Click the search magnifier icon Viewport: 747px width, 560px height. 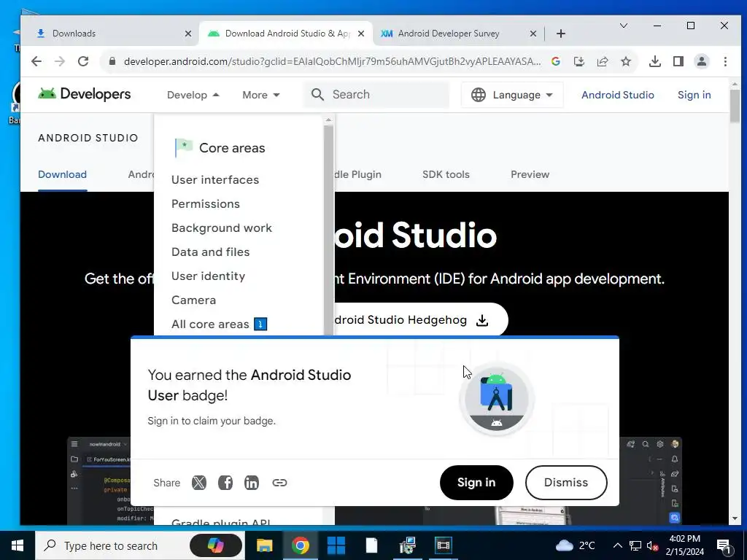[x=318, y=94]
